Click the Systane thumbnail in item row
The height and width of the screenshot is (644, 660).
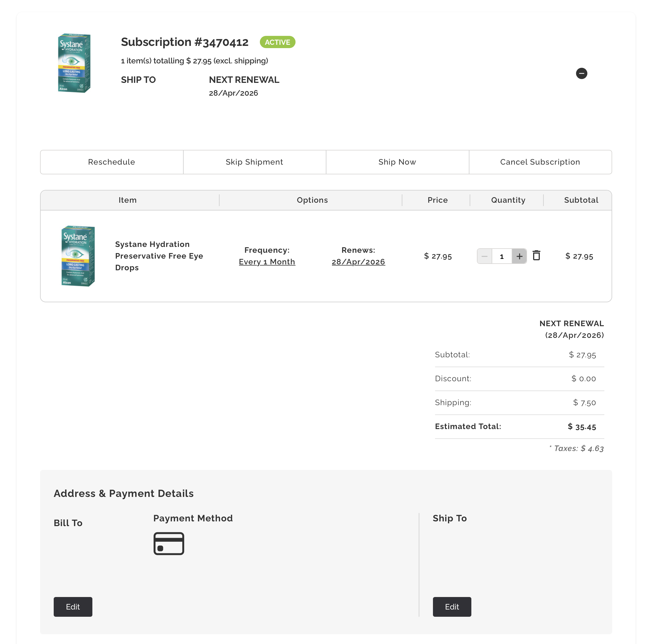[x=78, y=256]
